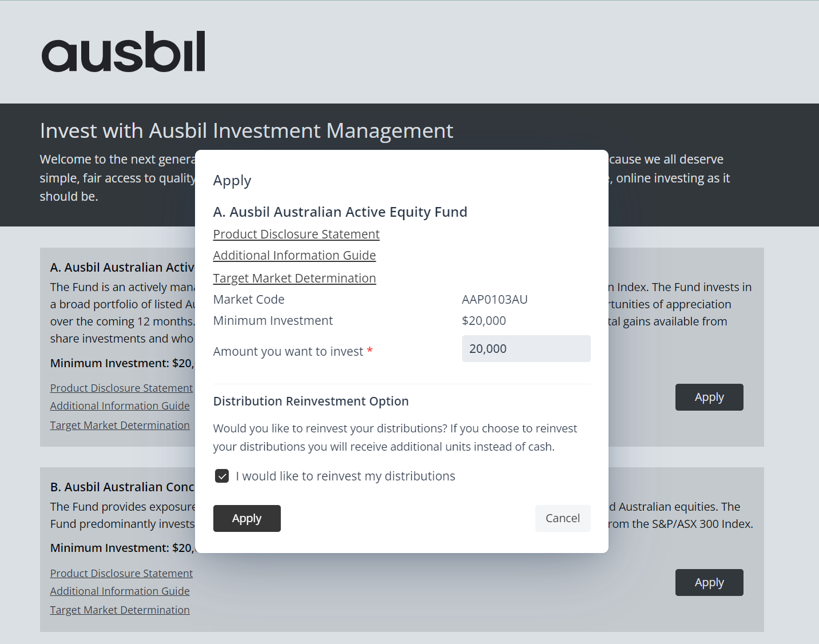Screen dimensions: 819x644
Task: Click Apply for Fund B card
Action: coord(709,582)
